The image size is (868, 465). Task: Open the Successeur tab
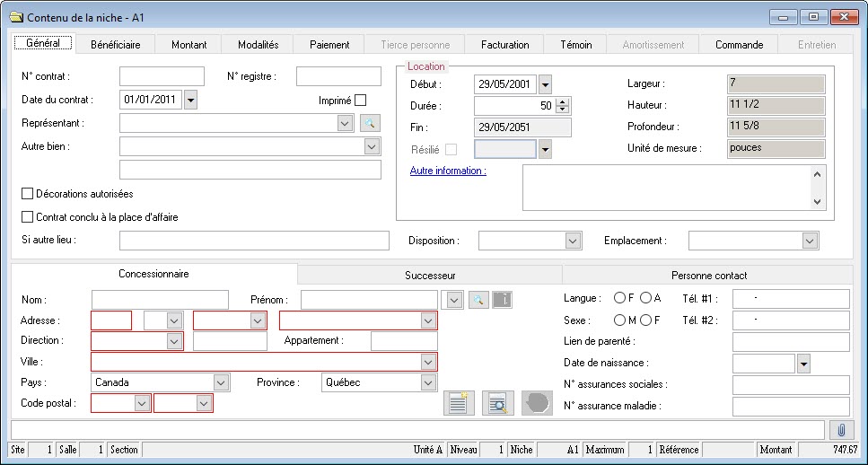(430, 276)
